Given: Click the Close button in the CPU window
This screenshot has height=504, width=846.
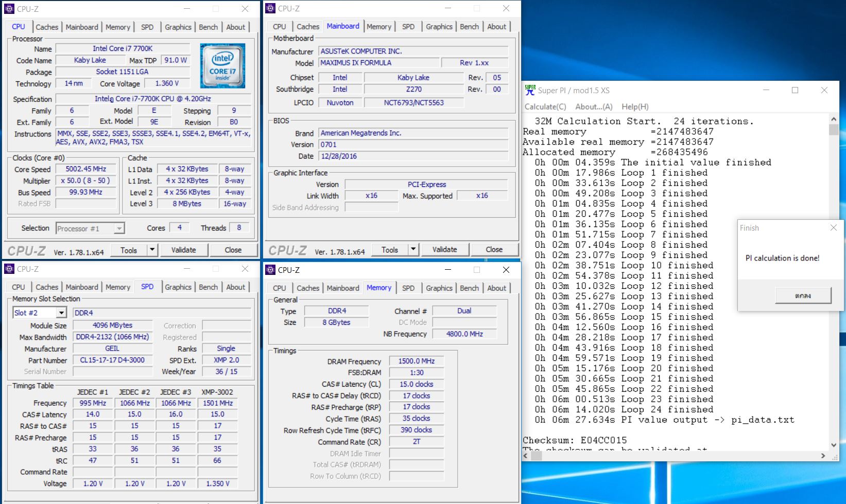Looking at the screenshot, I should [233, 250].
